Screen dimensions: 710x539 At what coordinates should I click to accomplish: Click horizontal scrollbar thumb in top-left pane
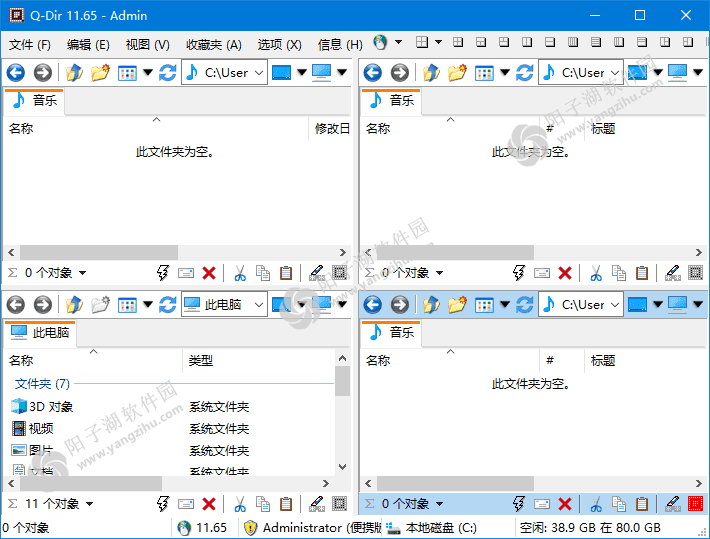coord(99,252)
